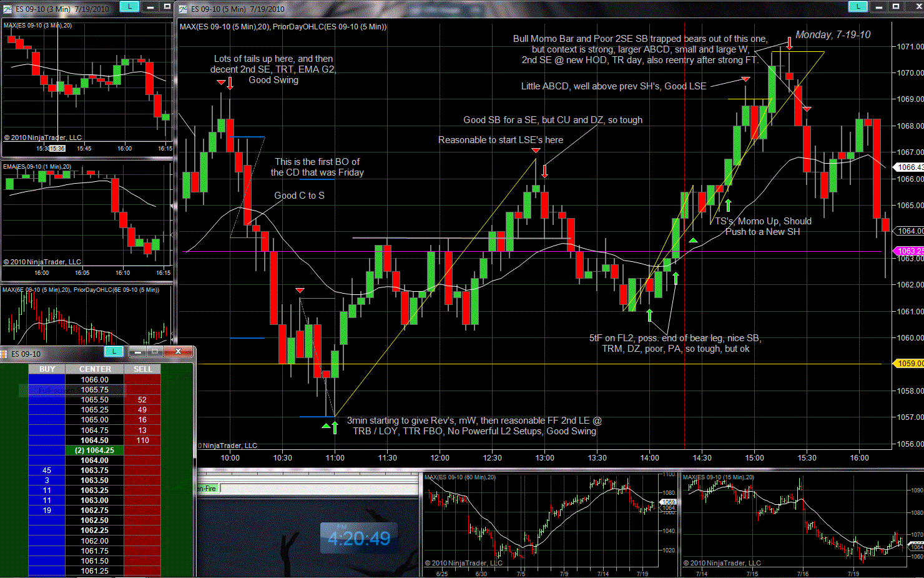Click the chart icon in the 5 Min window title

point(183,9)
